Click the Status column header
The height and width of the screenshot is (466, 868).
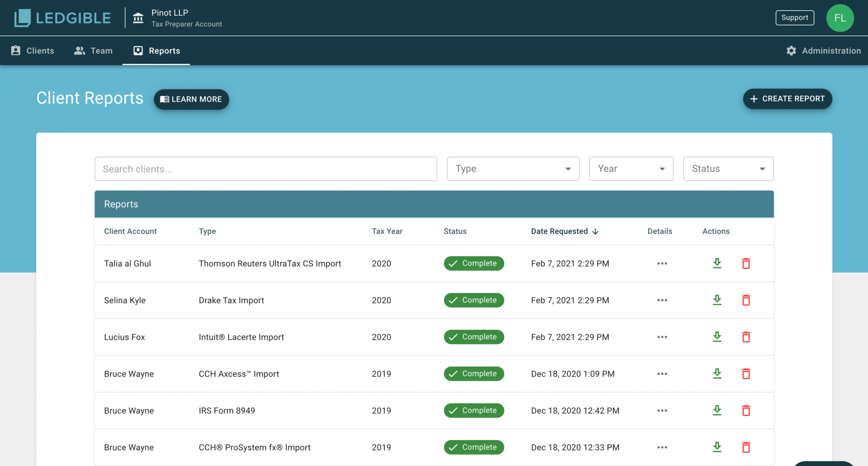click(x=455, y=231)
